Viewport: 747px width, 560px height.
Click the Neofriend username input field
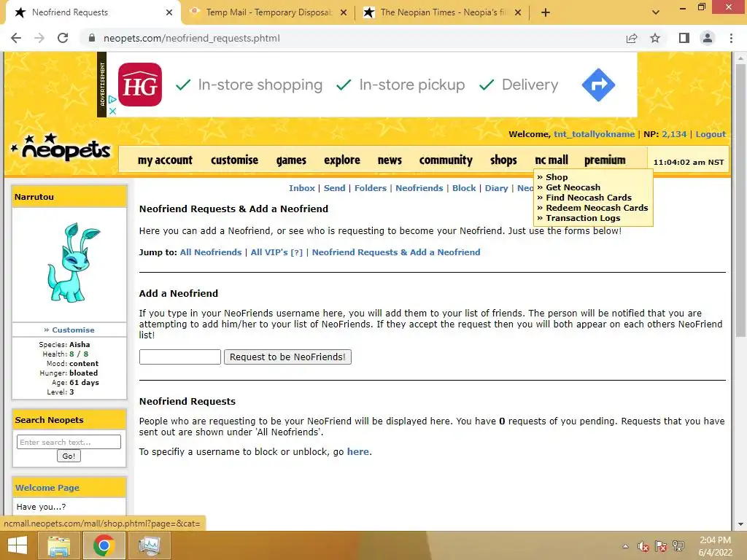pos(180,357)
